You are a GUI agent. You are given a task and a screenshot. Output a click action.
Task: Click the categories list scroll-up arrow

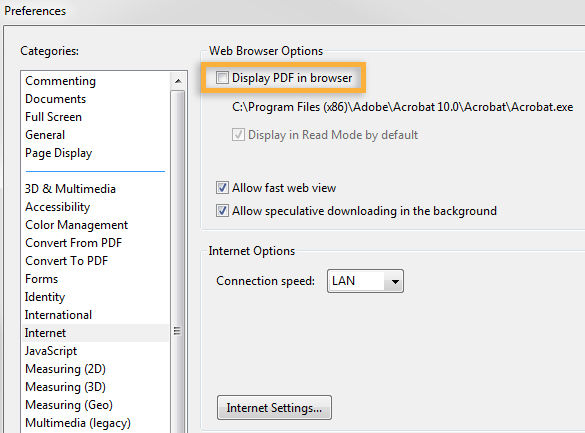click(178, 81)
